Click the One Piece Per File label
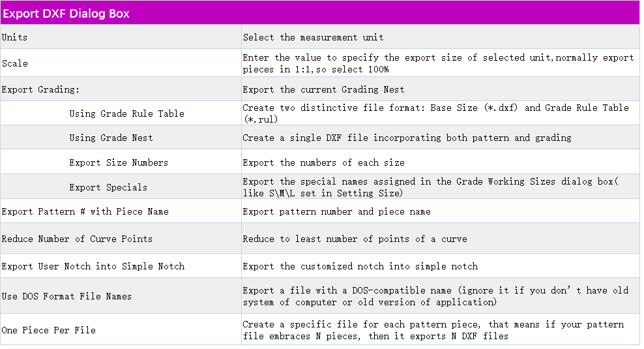This screenshot has height=349, width=644. pos(48,330)
